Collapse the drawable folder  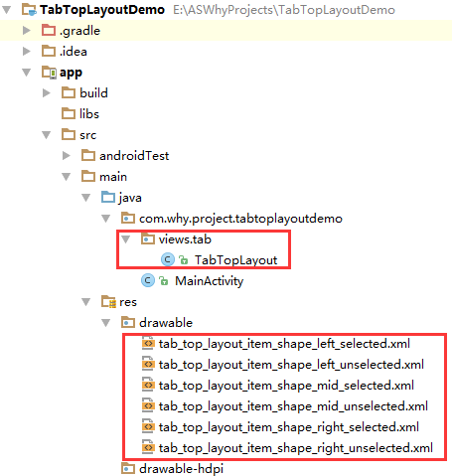(106, 323)
